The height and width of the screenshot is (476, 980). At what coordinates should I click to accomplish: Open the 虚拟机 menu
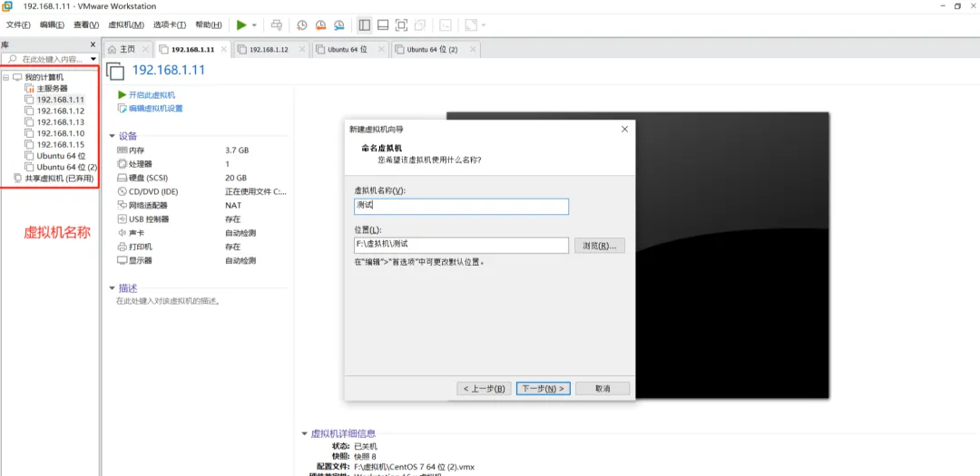126,25
